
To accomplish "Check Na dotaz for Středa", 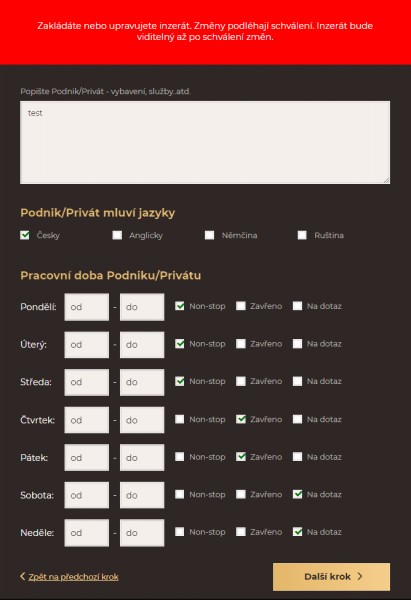I will point(297,381).
